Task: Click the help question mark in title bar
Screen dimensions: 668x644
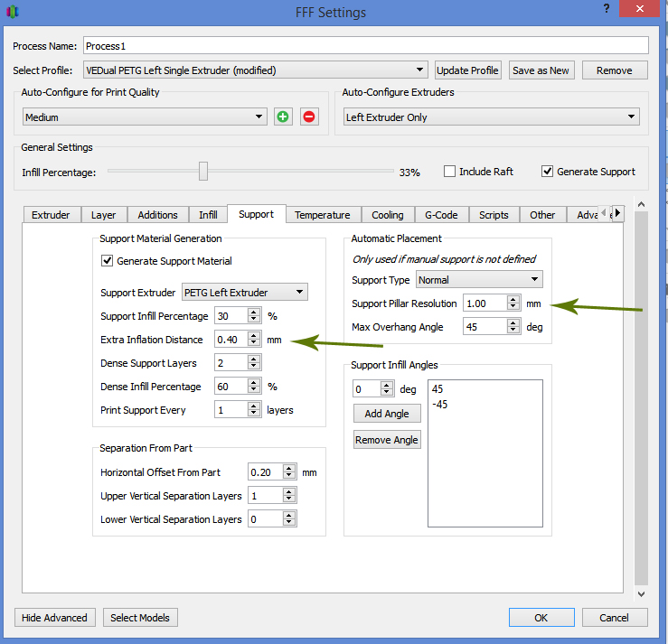Action: point(605,8)
